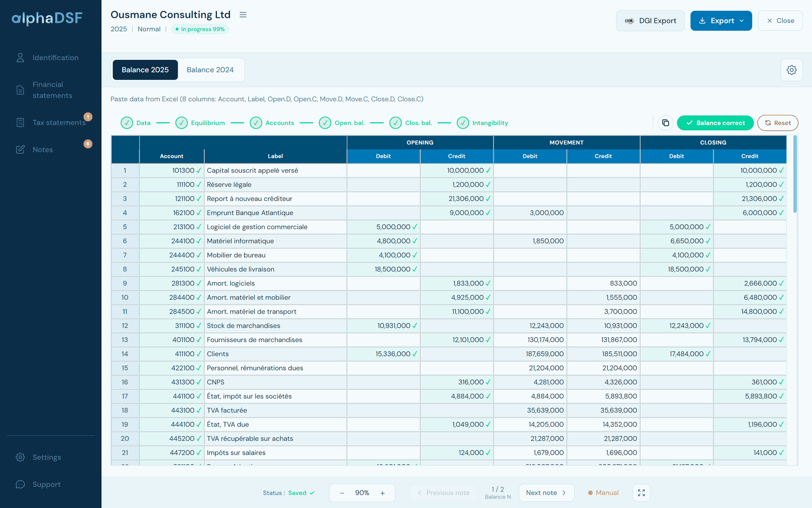Click the DGI Export button
This screenshot has width=812, height=508.
coord(650,21)
